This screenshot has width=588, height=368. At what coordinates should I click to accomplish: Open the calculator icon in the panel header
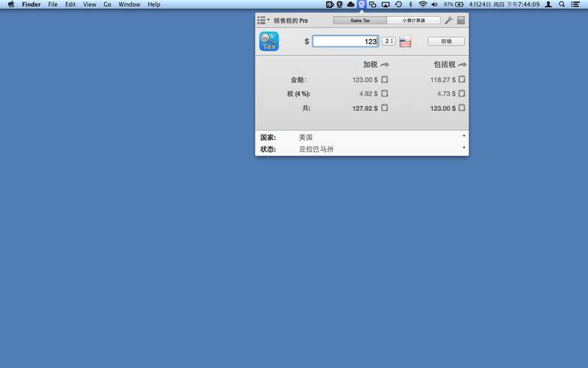point(461,21)
